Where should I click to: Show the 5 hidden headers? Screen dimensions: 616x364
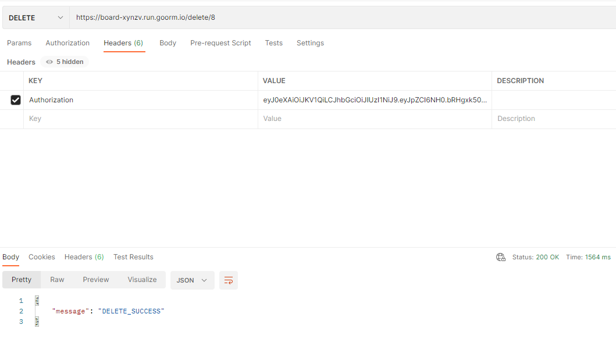(65, 62)
